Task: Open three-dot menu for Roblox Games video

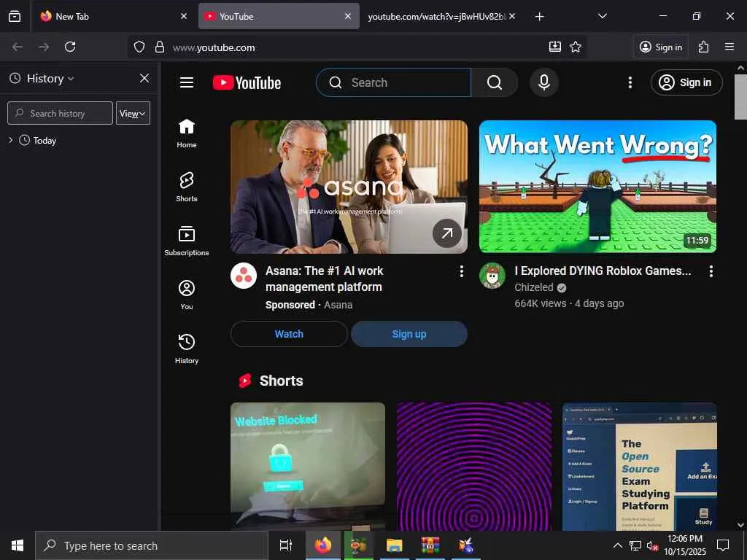Action: 711,271
